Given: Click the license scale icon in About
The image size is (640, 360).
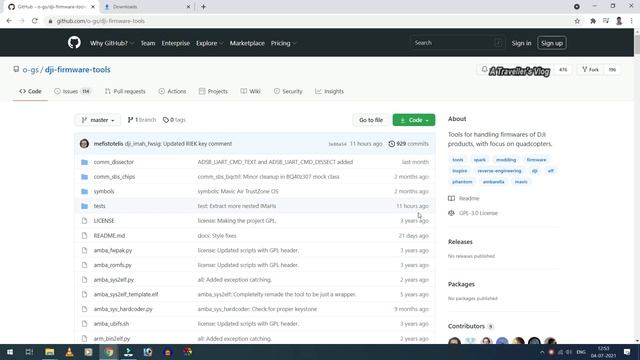Looking at the screenshot, I should (x=451, y=213).
